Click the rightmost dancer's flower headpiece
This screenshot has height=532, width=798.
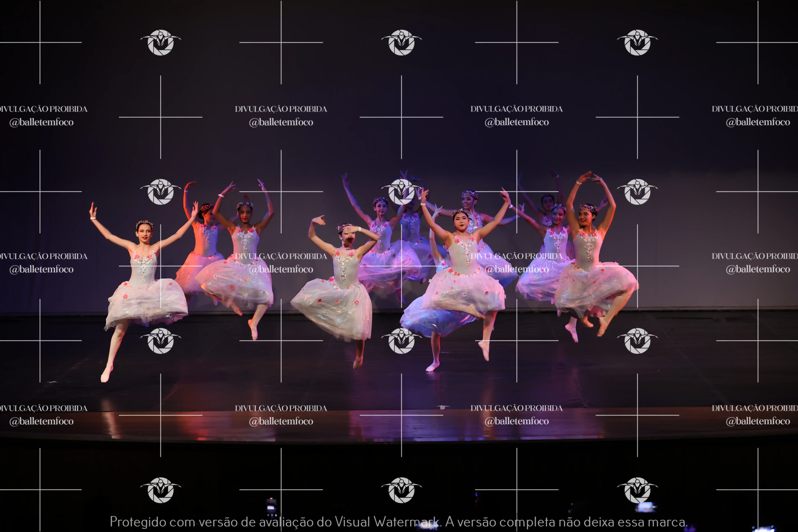pos(588,208)
